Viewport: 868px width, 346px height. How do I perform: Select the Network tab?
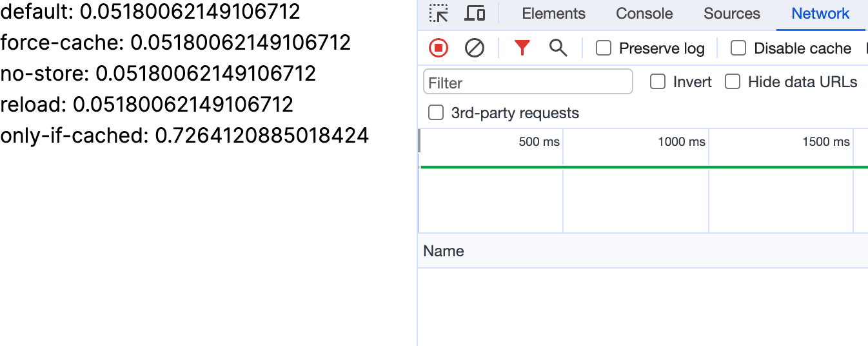tap(820, 14)
